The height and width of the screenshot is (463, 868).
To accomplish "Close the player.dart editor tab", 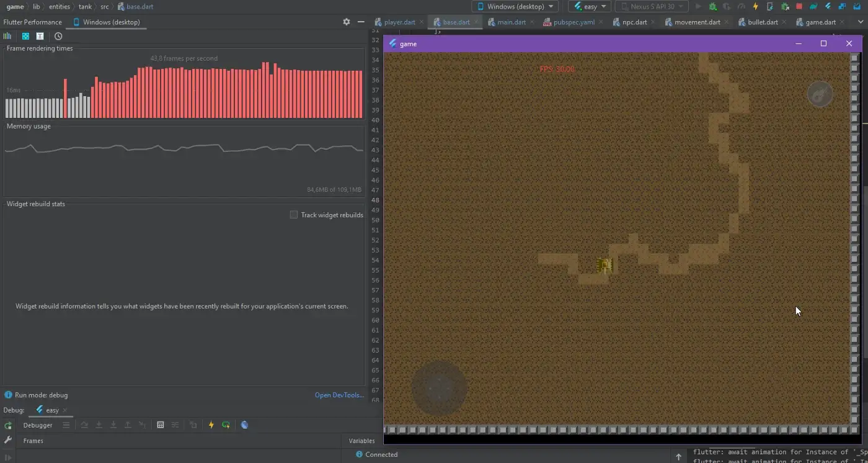I will (x=422, y=22).
